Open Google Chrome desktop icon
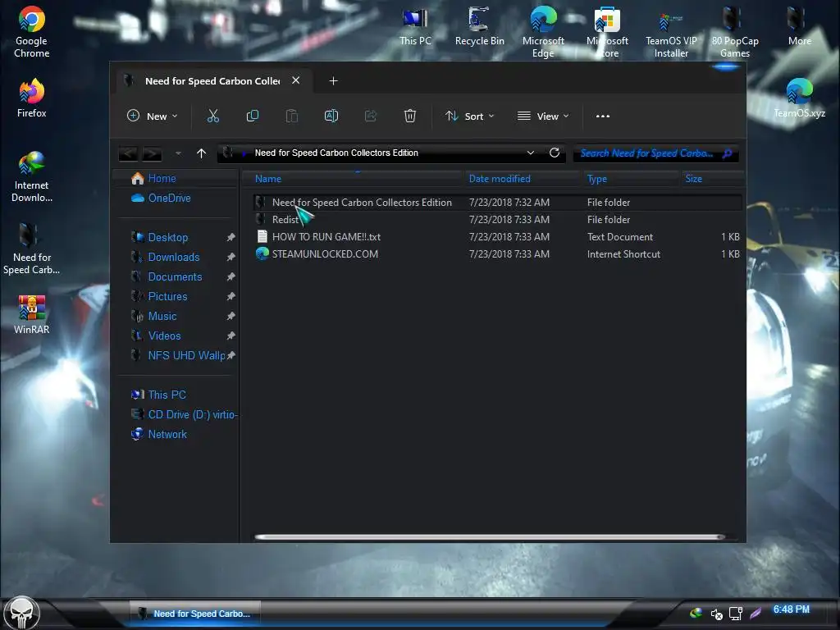Screen dimensions: 840x630 [x=32, y=32]
